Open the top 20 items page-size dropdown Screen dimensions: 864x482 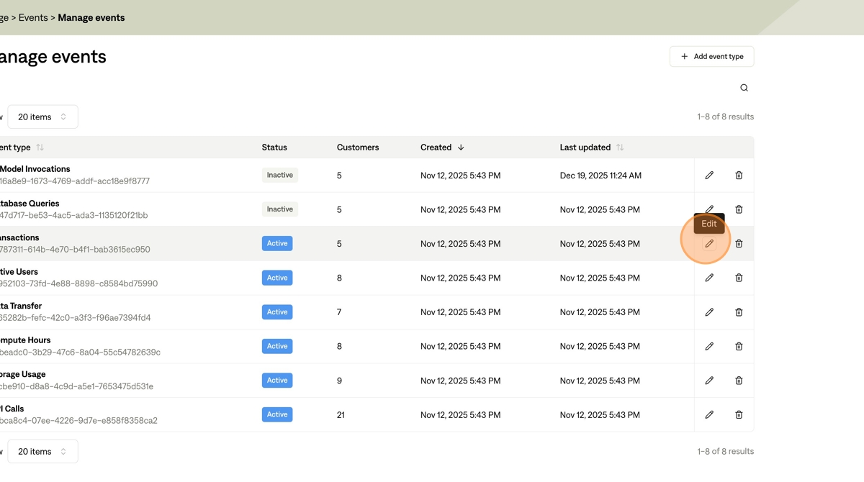(42, 117)
